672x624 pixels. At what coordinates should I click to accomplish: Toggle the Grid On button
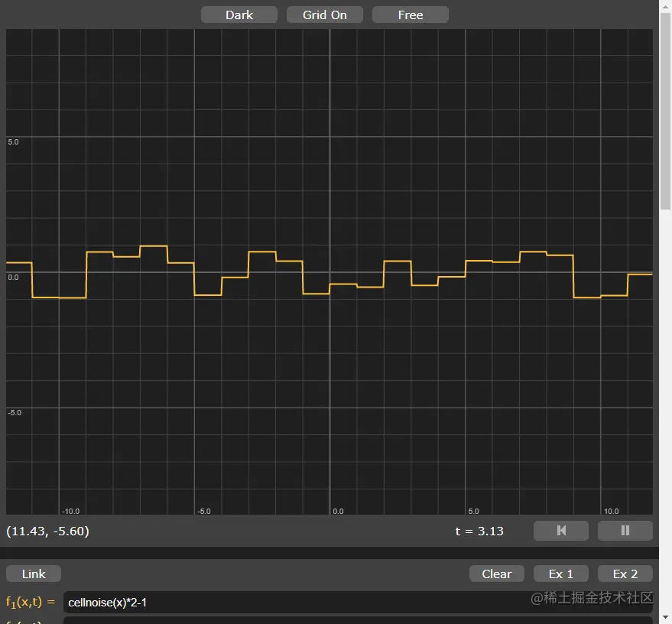pos(325,15)
